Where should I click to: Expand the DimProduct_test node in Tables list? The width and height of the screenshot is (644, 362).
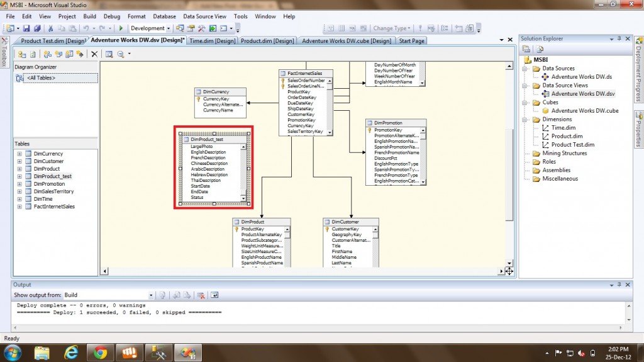(19, 177)
